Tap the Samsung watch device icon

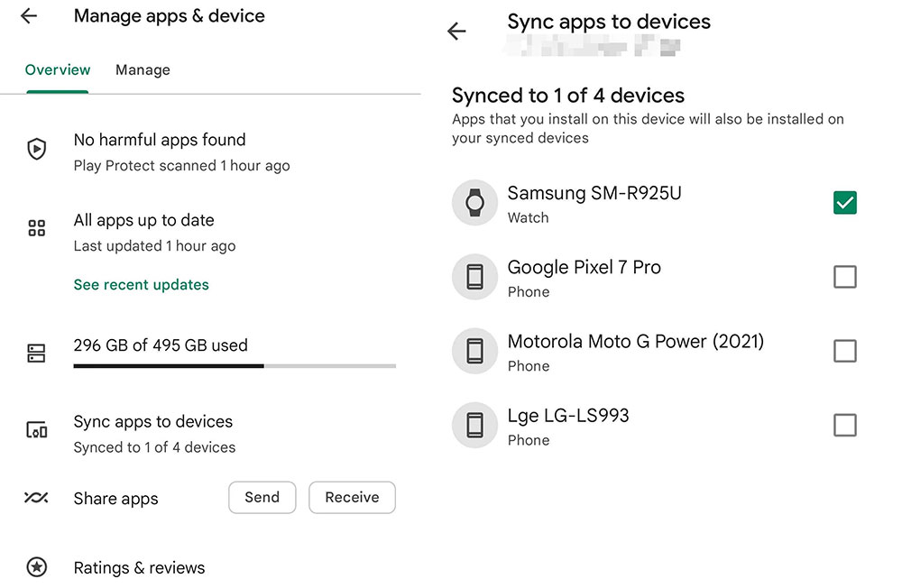point(474,203)
